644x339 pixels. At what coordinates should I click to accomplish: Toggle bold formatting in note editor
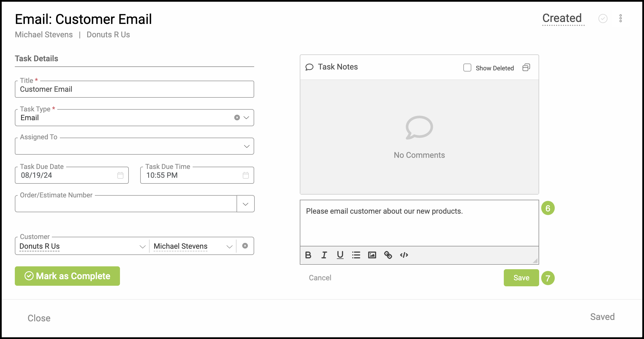coord(308,255)
